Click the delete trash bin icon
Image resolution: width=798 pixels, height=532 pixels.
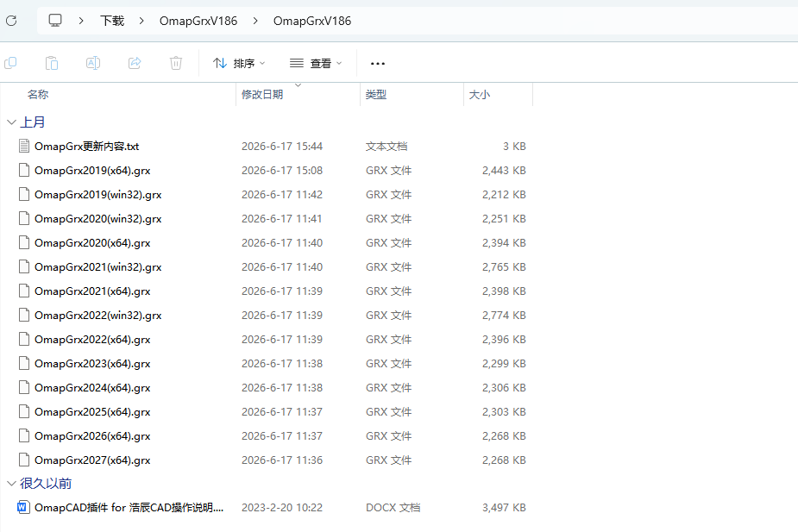point(176,63)
